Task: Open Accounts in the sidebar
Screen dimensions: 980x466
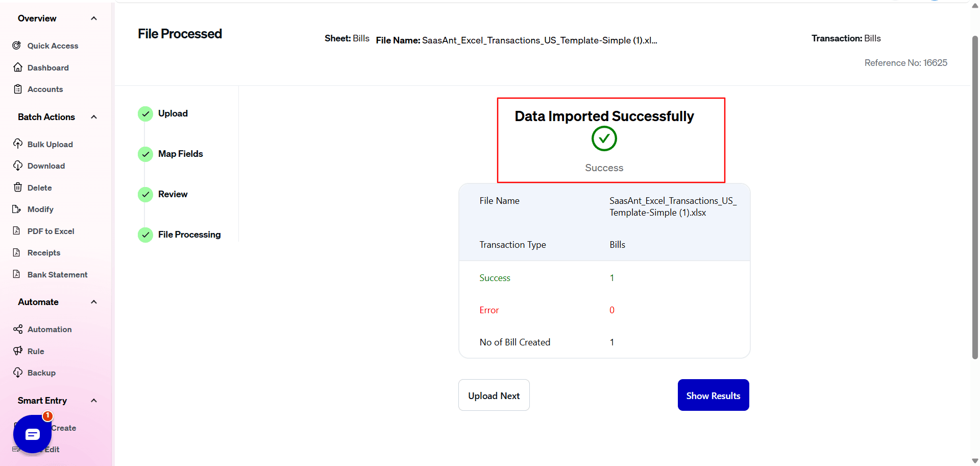Action: click(x=45, y=89)
